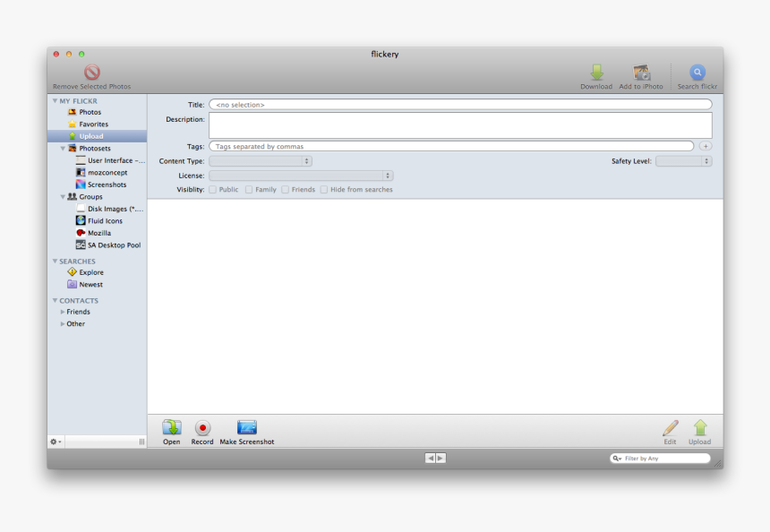Collapse the CONTACTS section

click(55, 301)
